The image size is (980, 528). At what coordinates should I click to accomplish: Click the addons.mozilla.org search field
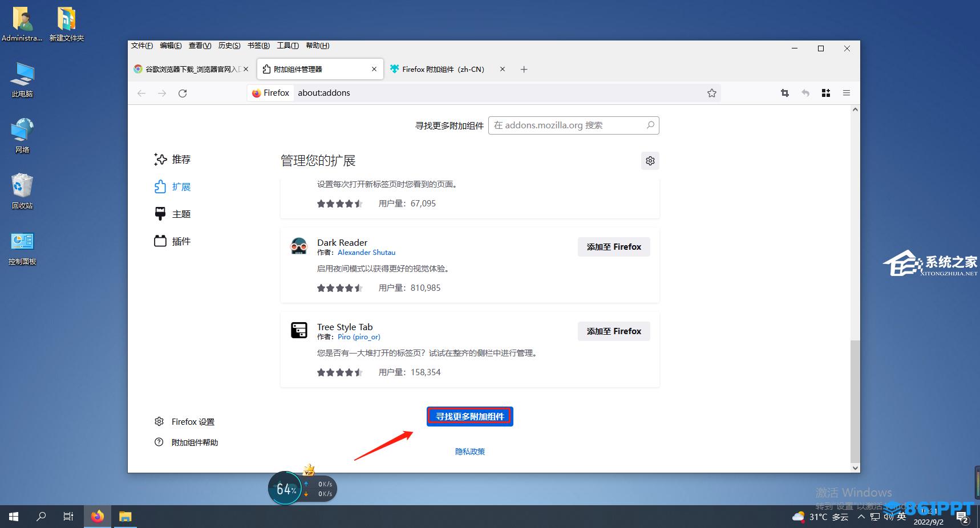(574, 125)
